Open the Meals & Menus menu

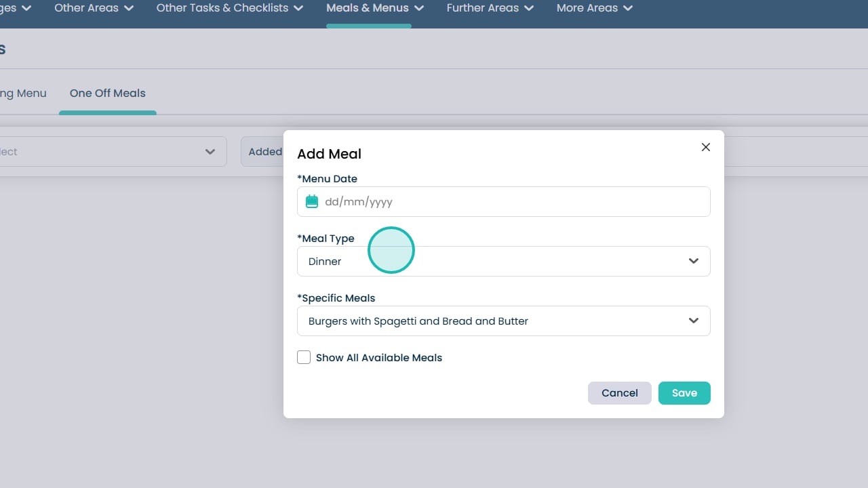tap(374, 8)
